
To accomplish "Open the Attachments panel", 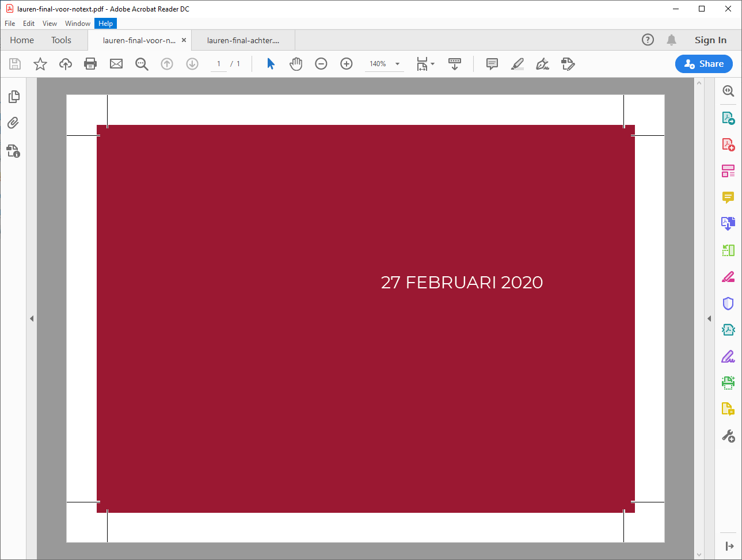I will [x=14, y=123].
